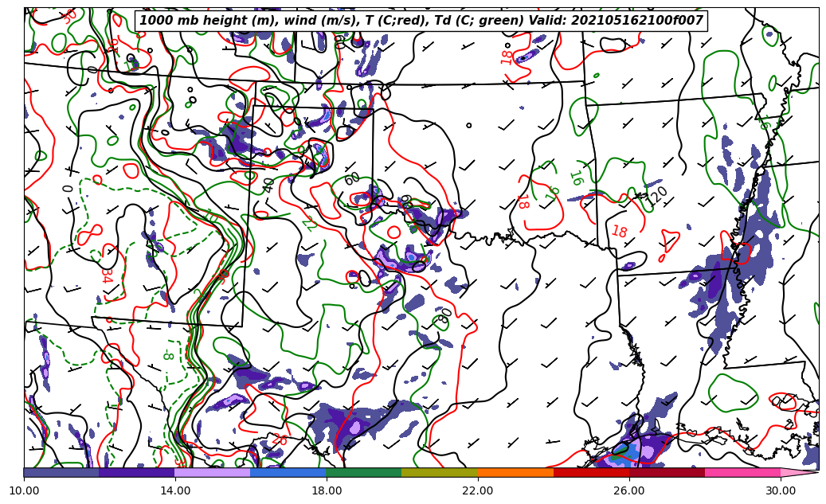Viewport: 826px width, 504px height.
Task: Select the dark maroon 26–28 colorbar segment
Action: 667,472
